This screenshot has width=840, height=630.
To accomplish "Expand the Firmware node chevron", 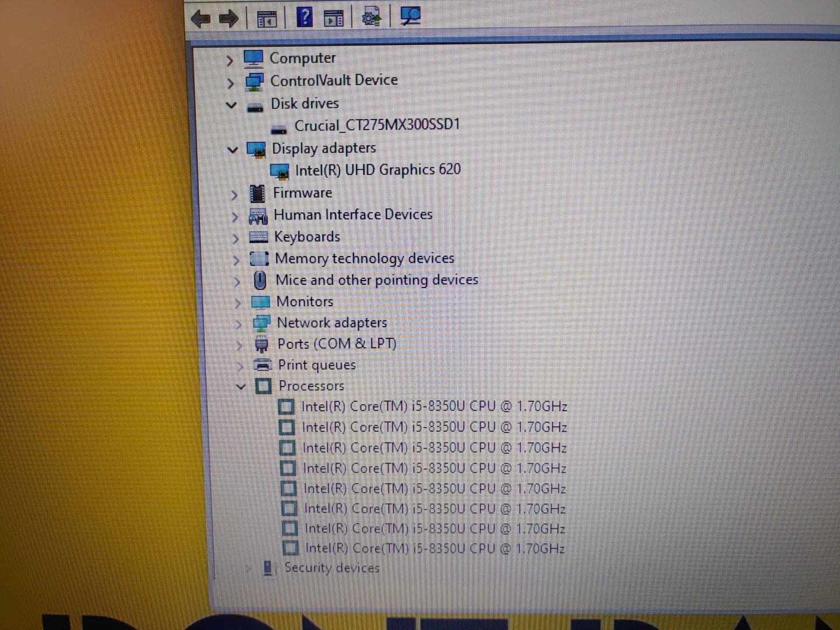I will click(234, 195).
